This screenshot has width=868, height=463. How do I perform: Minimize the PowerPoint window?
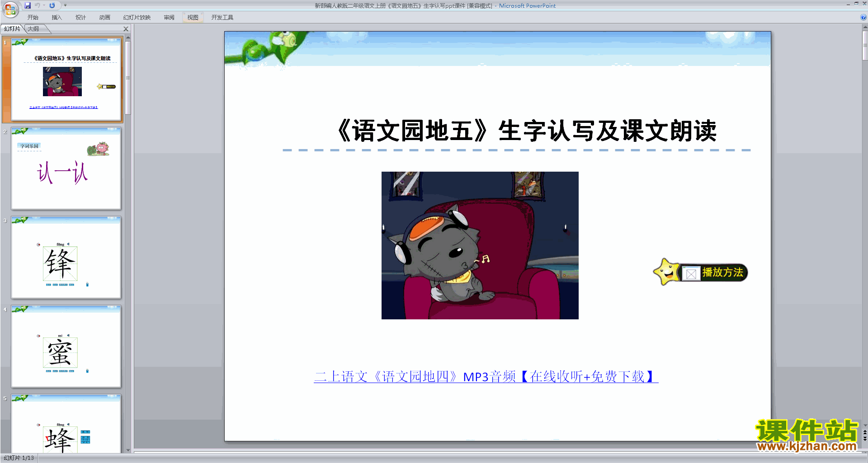[x=848, y=4]
